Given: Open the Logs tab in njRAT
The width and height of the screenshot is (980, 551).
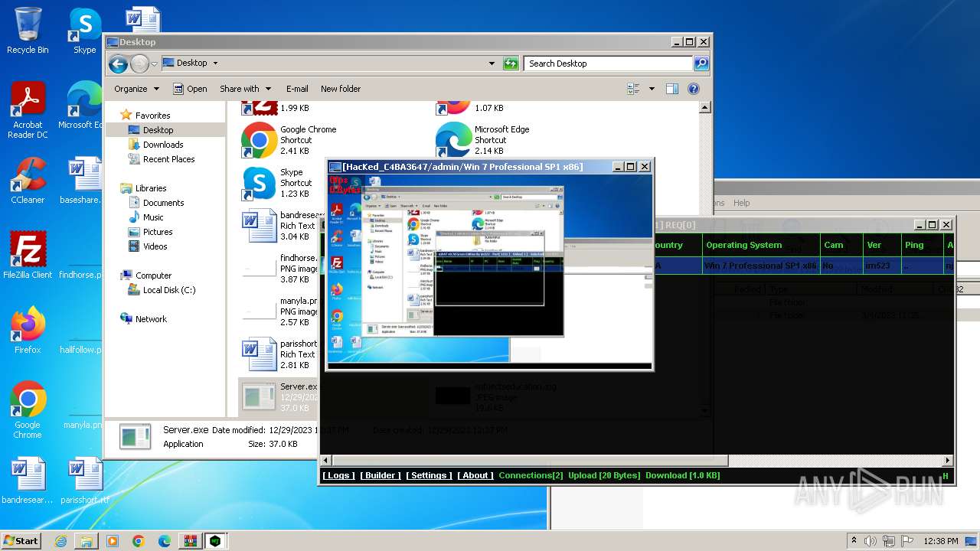Looking at the screenshot, I should (338, 475).
